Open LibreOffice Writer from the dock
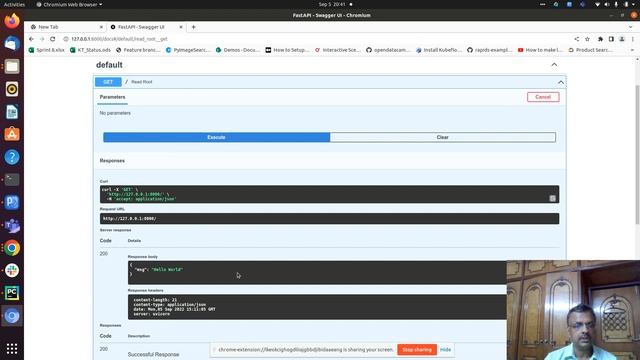 click(12, 112)
